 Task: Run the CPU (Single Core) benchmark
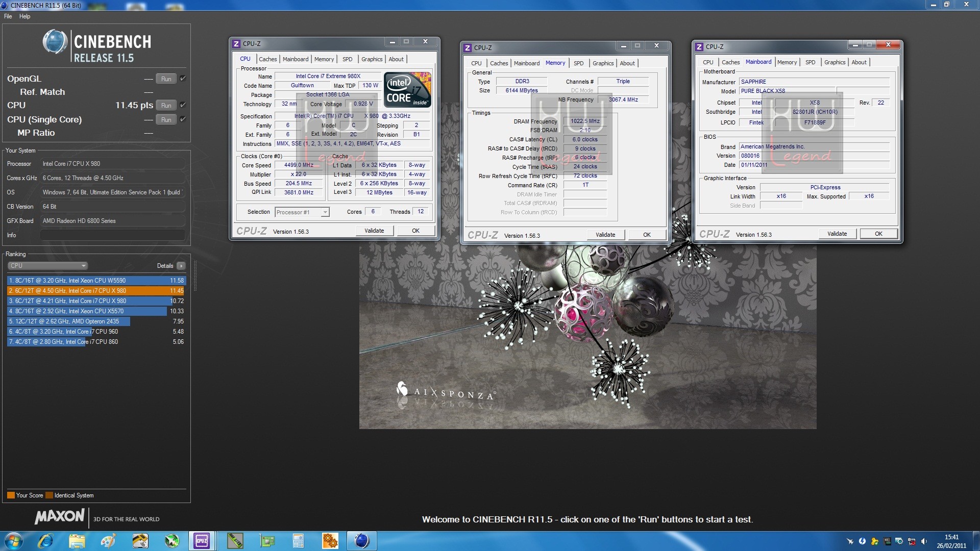[166, 120]
